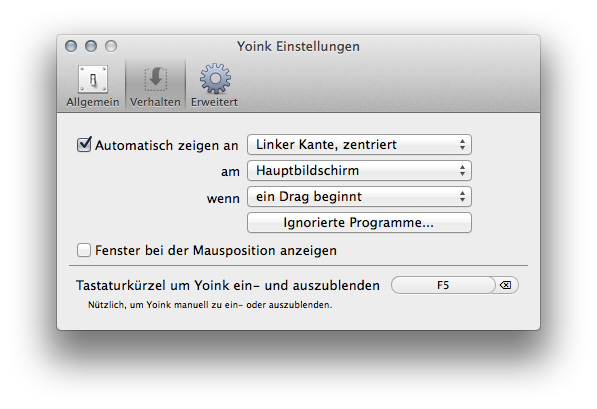This screenshot has height=409, width=597.
Task: Close the Yoink Einstellungen window
Action: pyautogui.click(x=71, y=46)
